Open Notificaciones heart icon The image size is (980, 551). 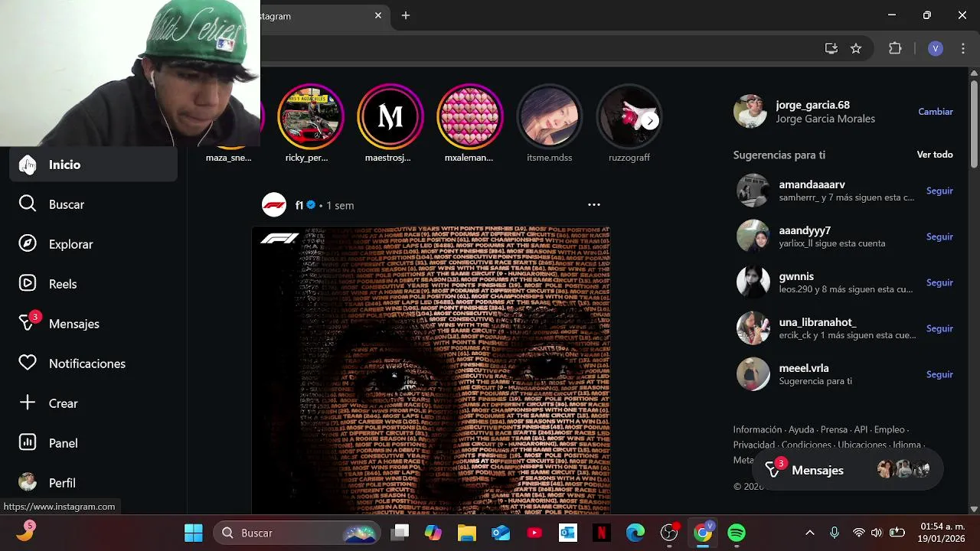coord(28,364)
